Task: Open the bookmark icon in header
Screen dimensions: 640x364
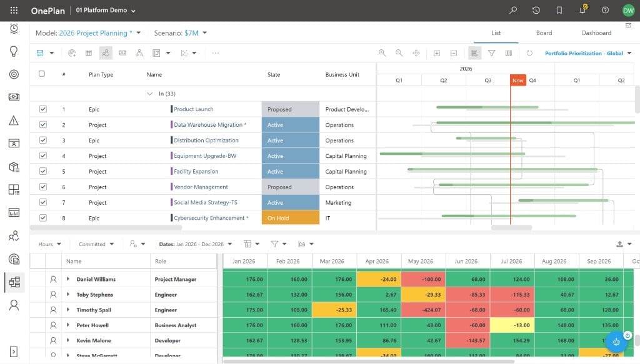Action: (x=559, y=10)
